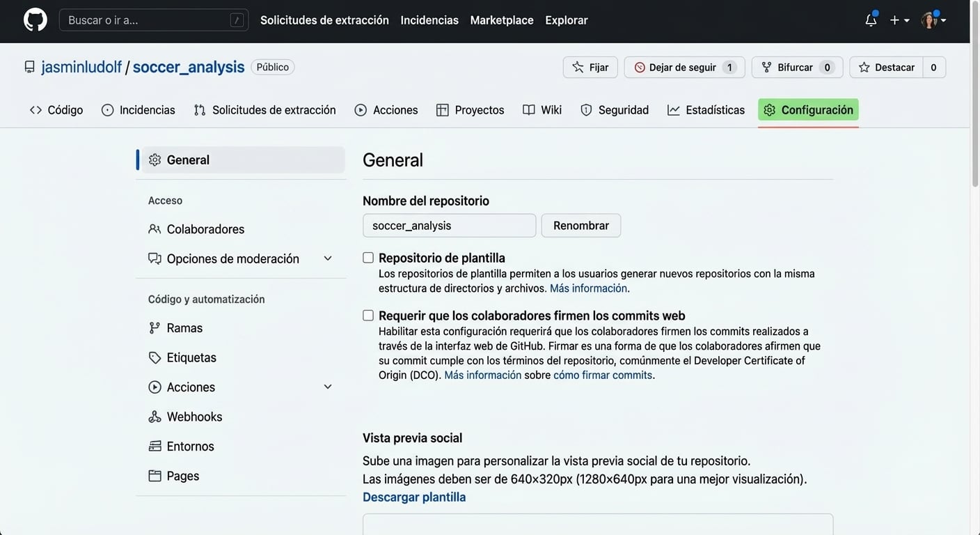Click the Webhooks icon in sidebar
This screenshot has width=980, height=535.
click(155, 417)
